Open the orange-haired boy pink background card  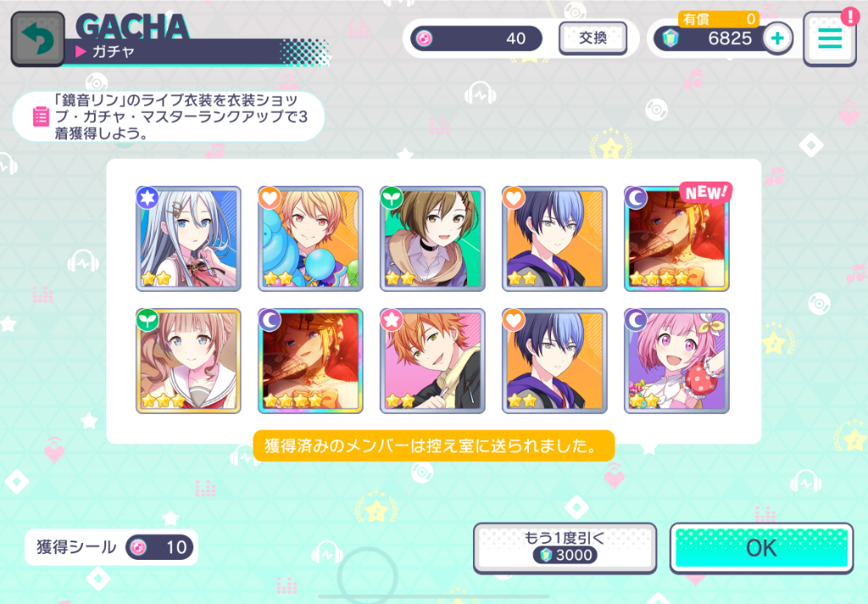pyautogui.click(x=432, y=361)
